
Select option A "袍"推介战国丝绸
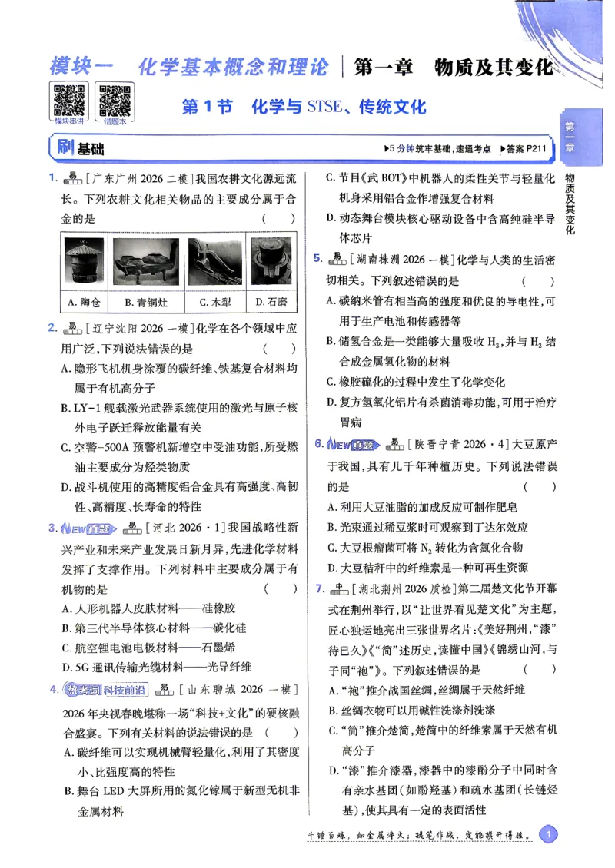click(x=427, y=691)
